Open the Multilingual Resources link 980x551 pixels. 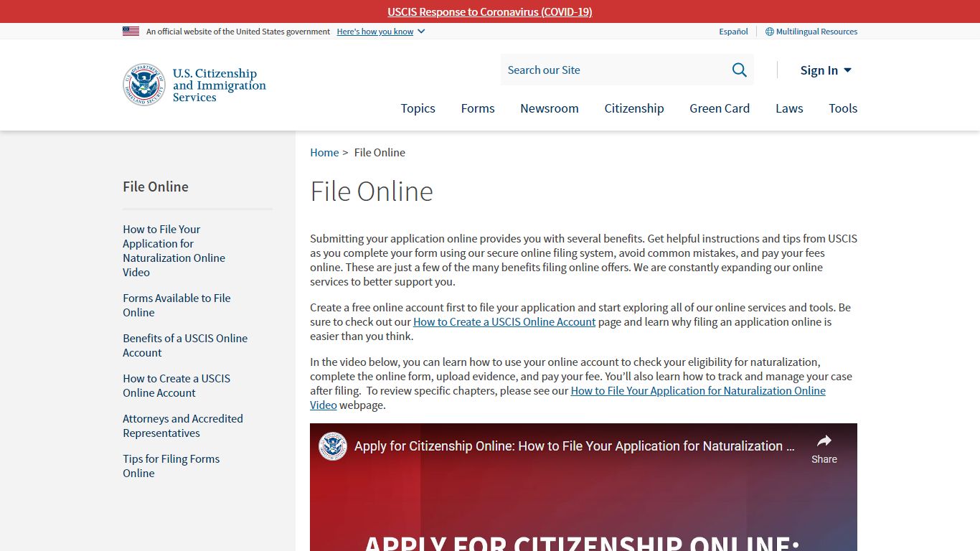coord(816,32)
